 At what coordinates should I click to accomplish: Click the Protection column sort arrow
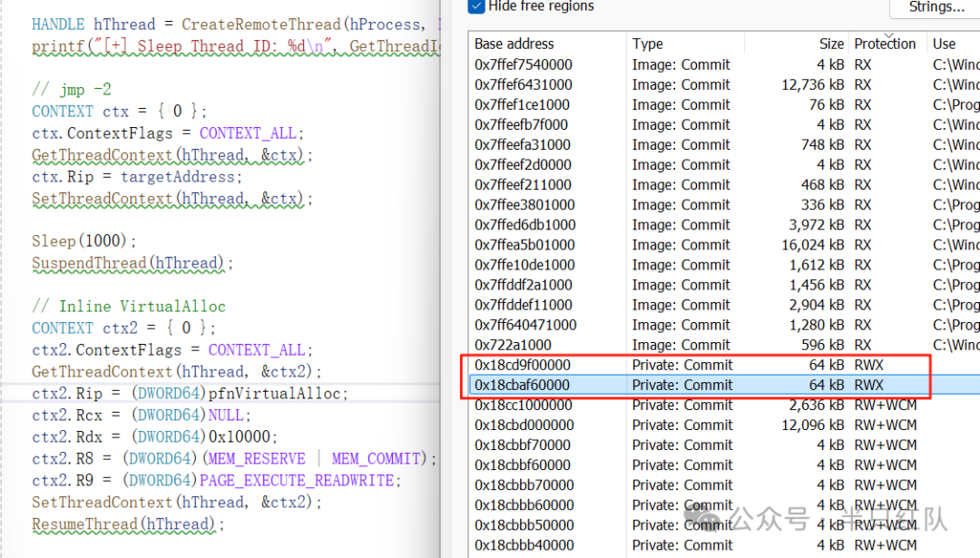888,35
